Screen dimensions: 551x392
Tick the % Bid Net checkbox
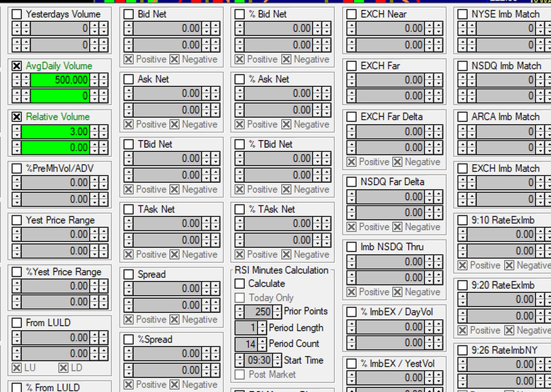tap(240, 14)
